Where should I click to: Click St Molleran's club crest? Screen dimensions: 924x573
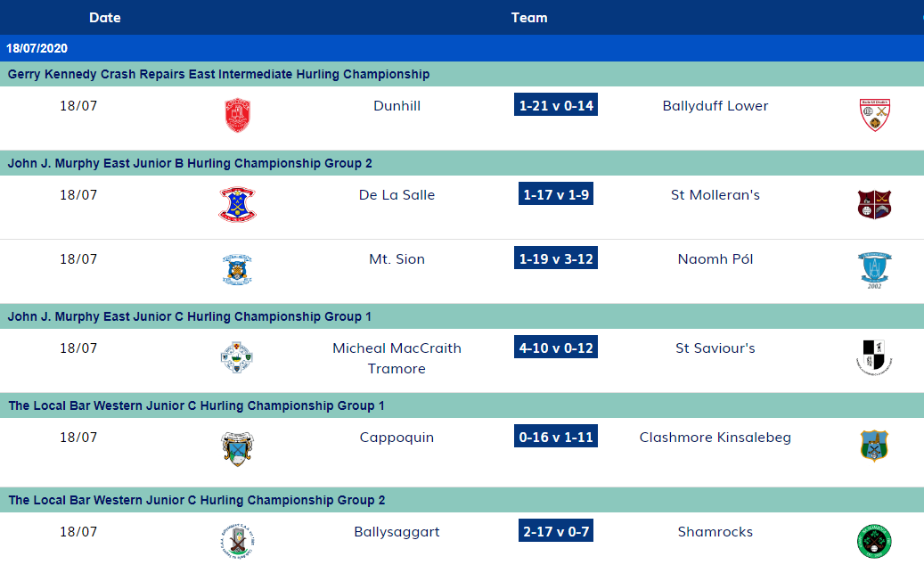point(874,204)
